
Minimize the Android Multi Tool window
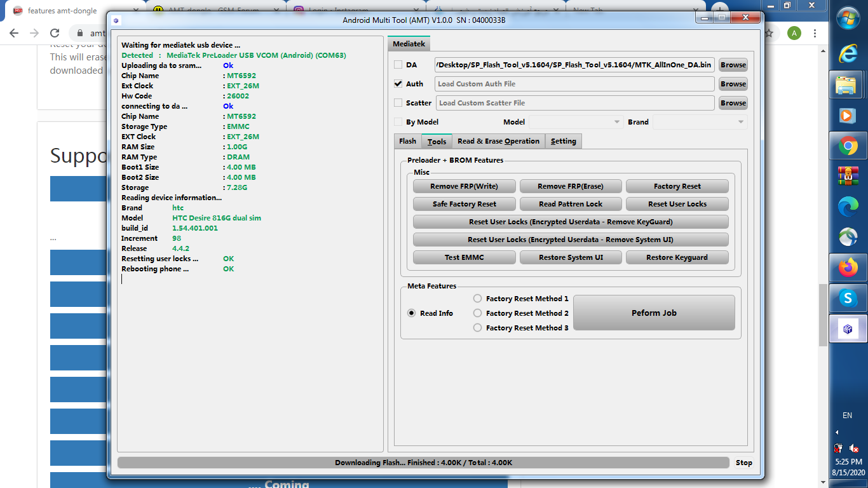pyautogui.click(x=704, y=18)
